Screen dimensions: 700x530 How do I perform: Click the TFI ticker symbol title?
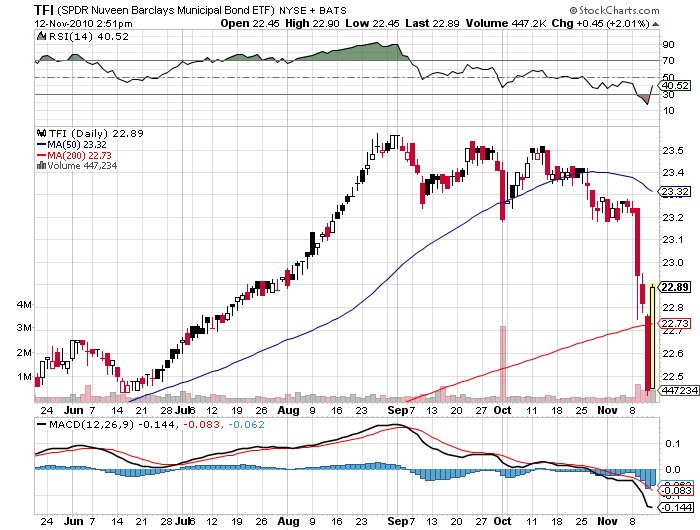click(45, 9)
